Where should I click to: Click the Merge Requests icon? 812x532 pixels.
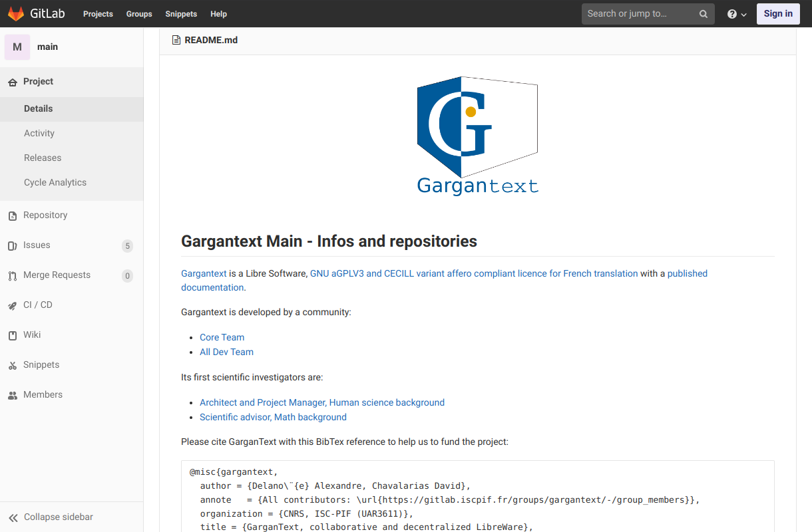point(12,275)
